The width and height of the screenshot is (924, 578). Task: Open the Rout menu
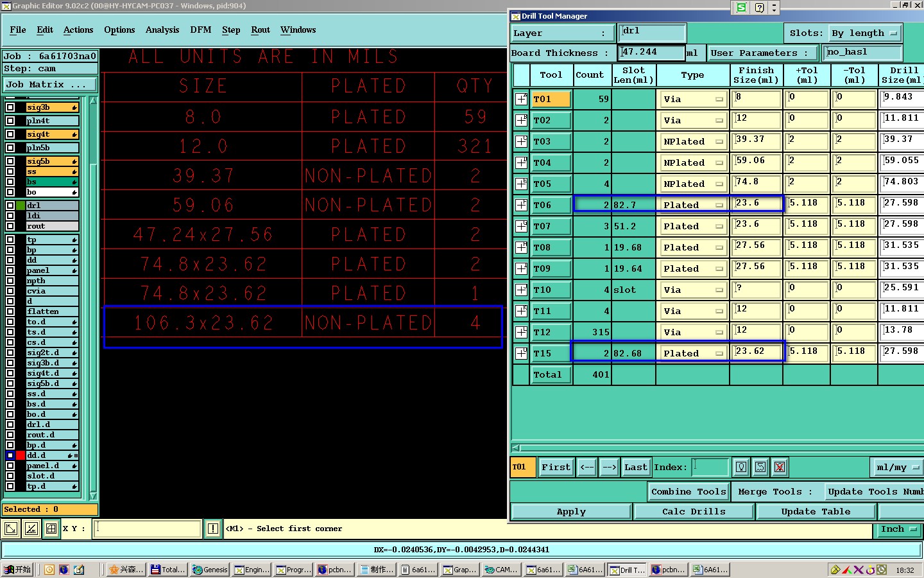pos(261,30)
